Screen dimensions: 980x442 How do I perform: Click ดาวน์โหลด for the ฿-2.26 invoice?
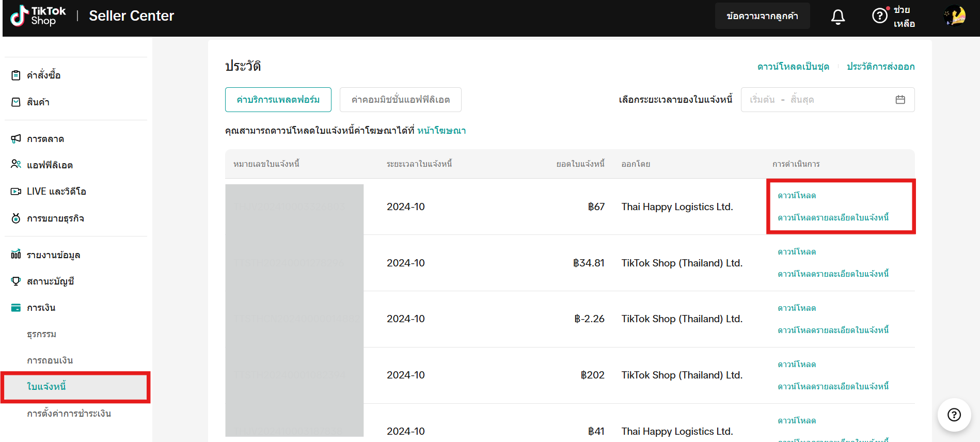(797, 308)
